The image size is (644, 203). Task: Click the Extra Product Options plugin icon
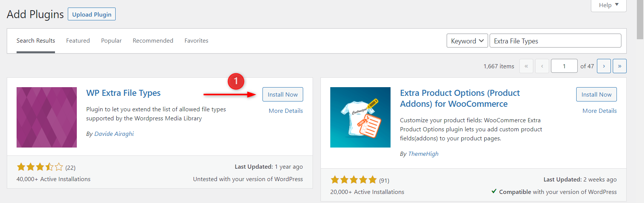(x=360, y=117)
